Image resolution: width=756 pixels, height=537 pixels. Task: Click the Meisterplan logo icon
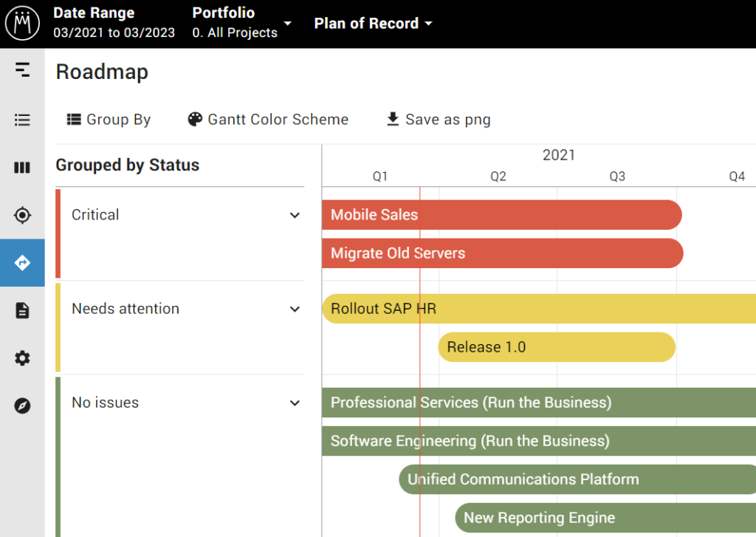coord(22,24)
